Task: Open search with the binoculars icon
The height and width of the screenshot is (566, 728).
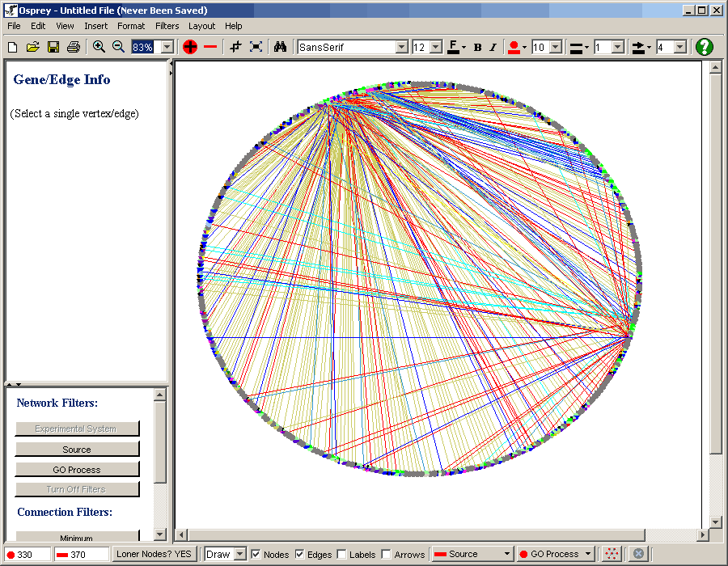Action: pyautogui.click(x=280, y=47)
